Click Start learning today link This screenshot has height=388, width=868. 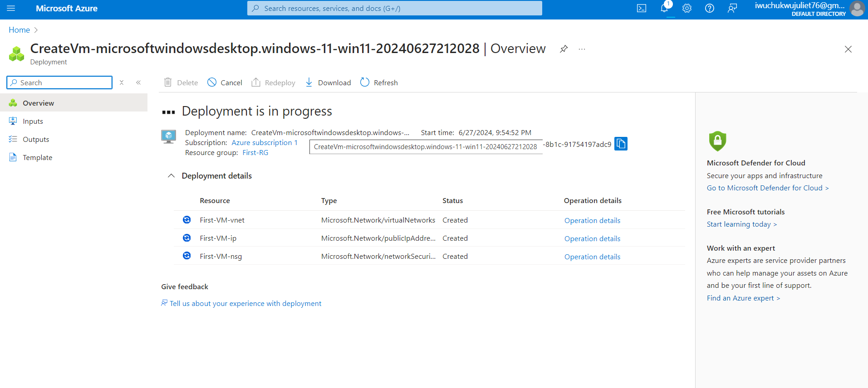[x=742, y=224]
